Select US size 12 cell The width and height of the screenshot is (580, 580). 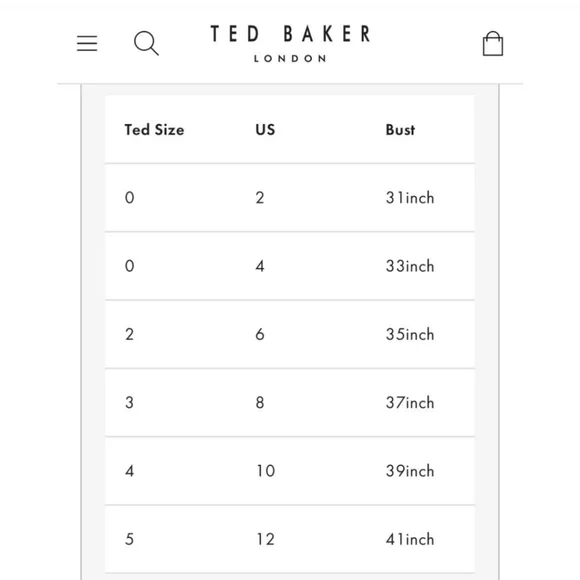pyautogui.click(x=266, y=539)
